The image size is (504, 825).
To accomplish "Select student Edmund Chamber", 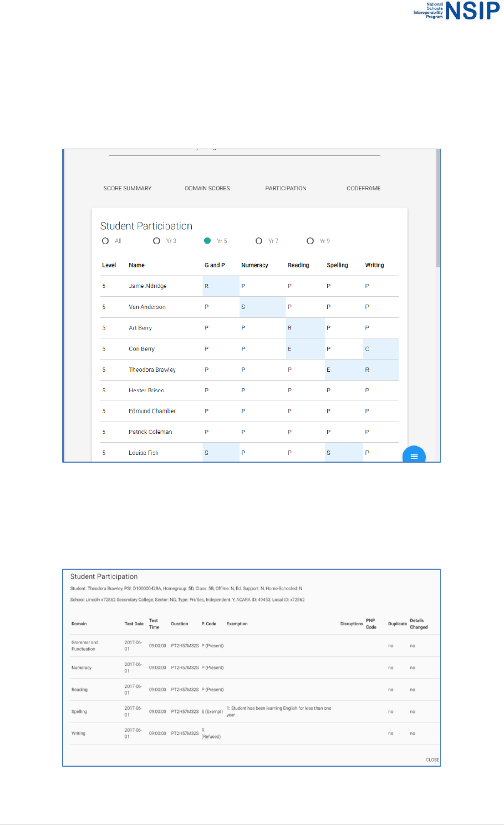I will click(152, 411).
